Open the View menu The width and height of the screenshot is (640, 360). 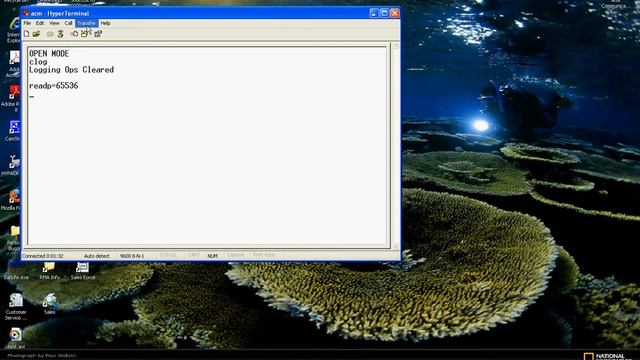click(54, 23)
